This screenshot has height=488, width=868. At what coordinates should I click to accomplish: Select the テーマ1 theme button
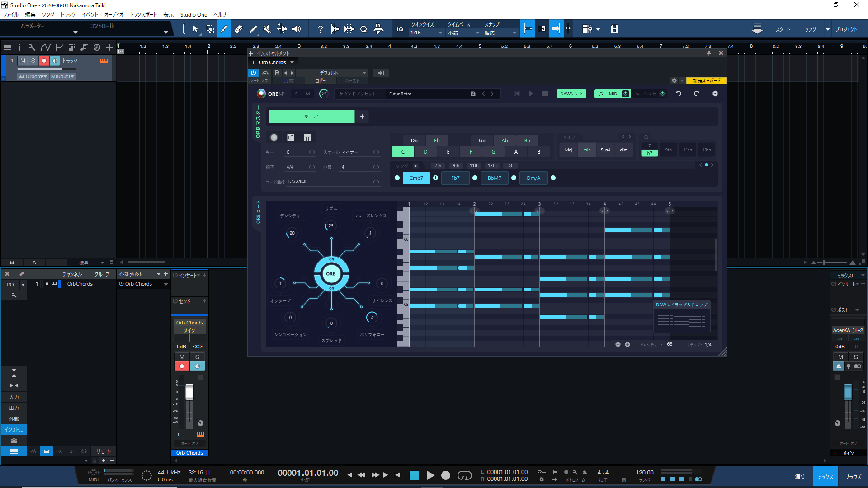pyautogui.click(x=311, y=117)
